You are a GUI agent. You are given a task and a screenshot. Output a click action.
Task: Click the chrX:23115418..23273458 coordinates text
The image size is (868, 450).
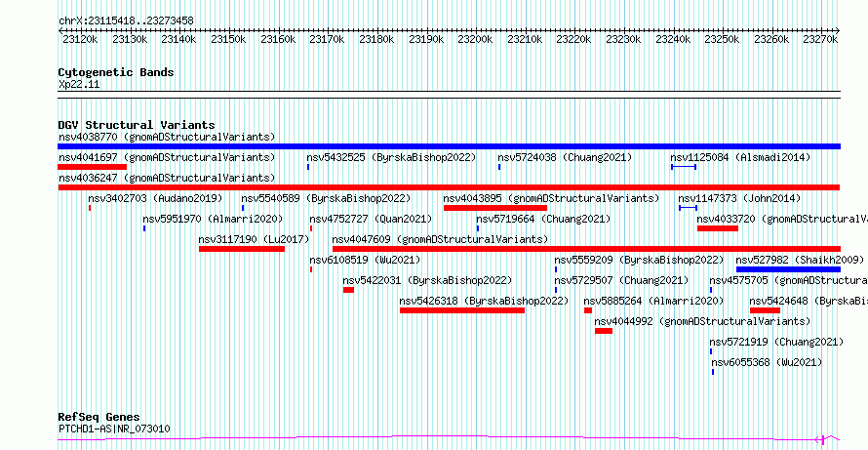point(126,20)
